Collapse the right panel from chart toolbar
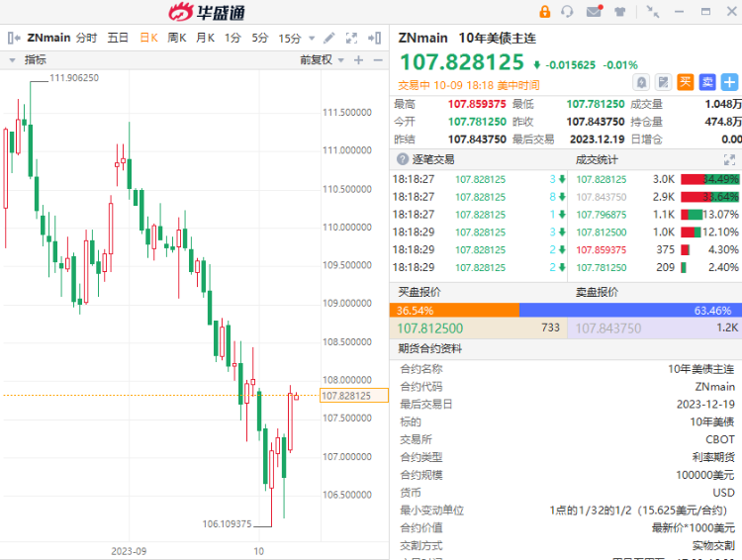 point(376,38)
